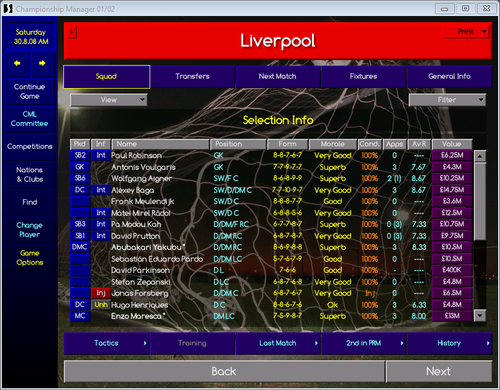This screenshot has width=500, height=390.
Task: Click the Int flag for Alexey Baga
Action: click(x=101, y=190)
